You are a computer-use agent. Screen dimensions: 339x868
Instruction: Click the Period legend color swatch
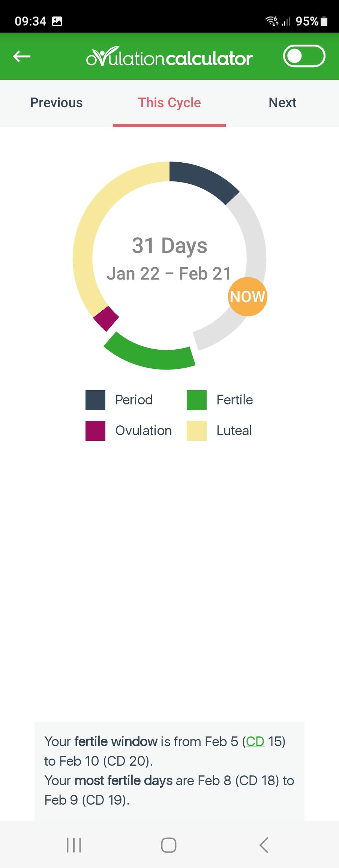tap(95, 400)
